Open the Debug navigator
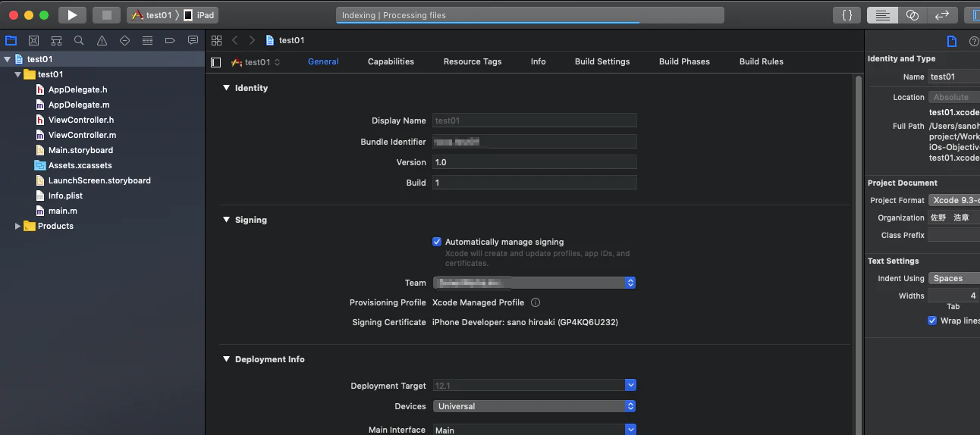Image resolution: width=980 pixels, height=435 pixels. point(147,40)
